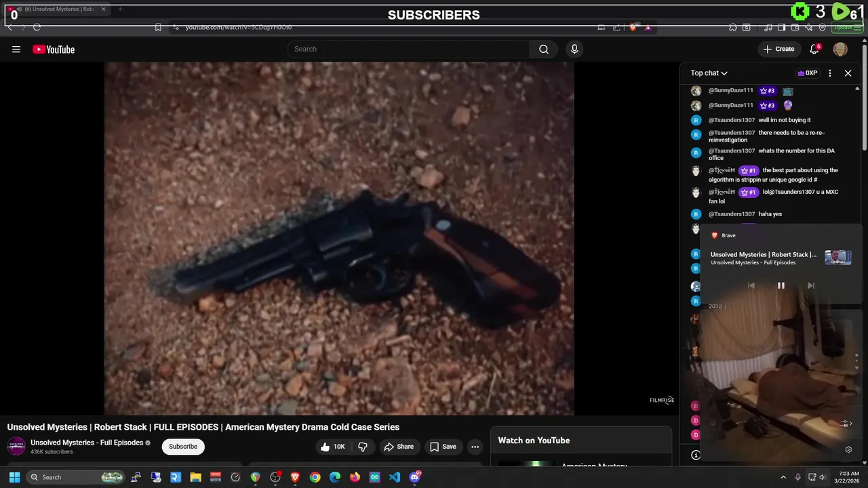Select the Unsolved Mysteries browser tab
The image size is (868, 488).
pyautogui.click(x=58, y=9)
